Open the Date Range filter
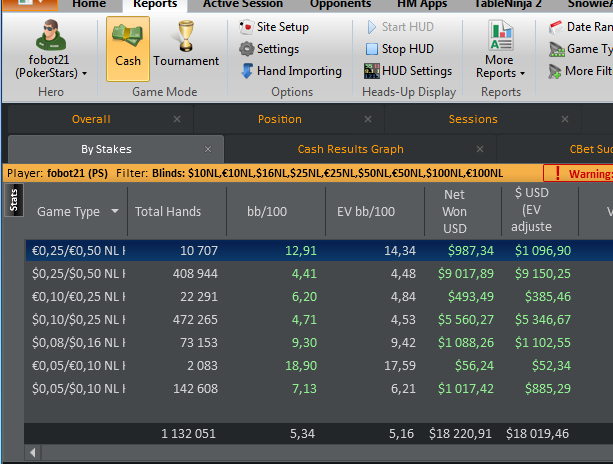Screen dimensions: 613x464 tap(581, 27)
